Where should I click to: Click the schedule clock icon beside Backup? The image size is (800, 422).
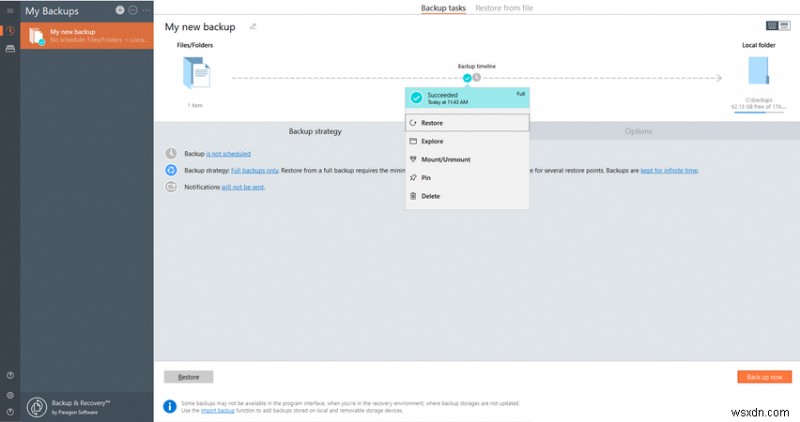click(171, 153)
